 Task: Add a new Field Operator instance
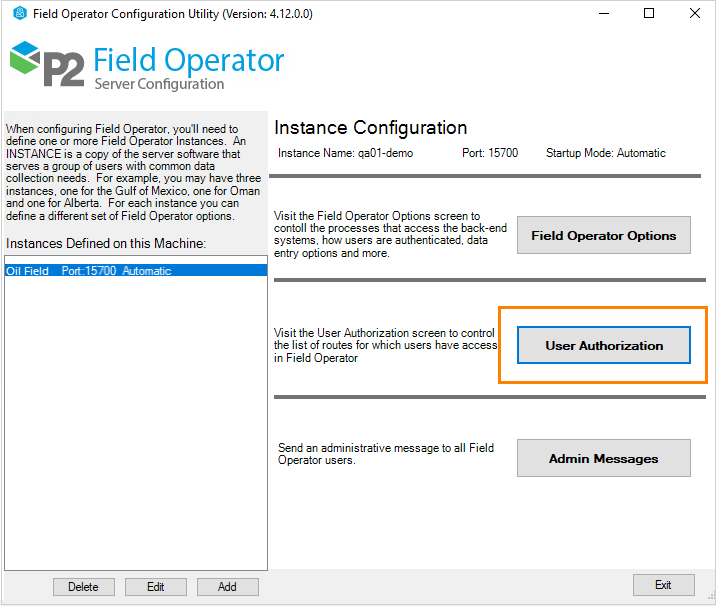click(227, 587)
